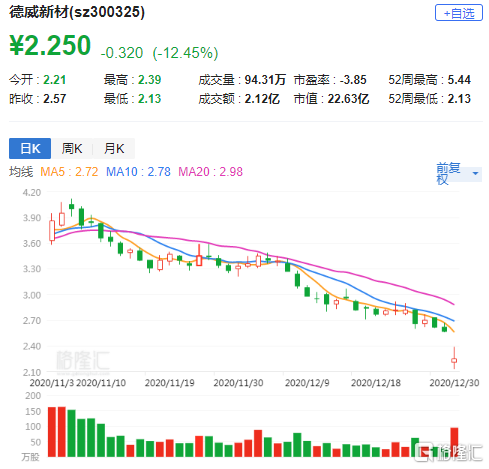Image resolution: width=489 pixels, height=469 pixels.
Task: Switch to the 周K weekly chart tab
Action: click(72, 148)
